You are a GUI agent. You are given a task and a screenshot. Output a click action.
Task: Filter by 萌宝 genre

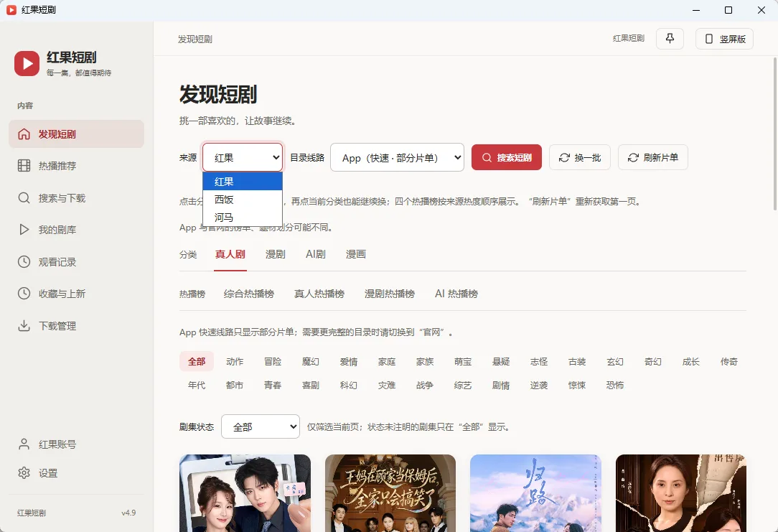pos(463,362)
